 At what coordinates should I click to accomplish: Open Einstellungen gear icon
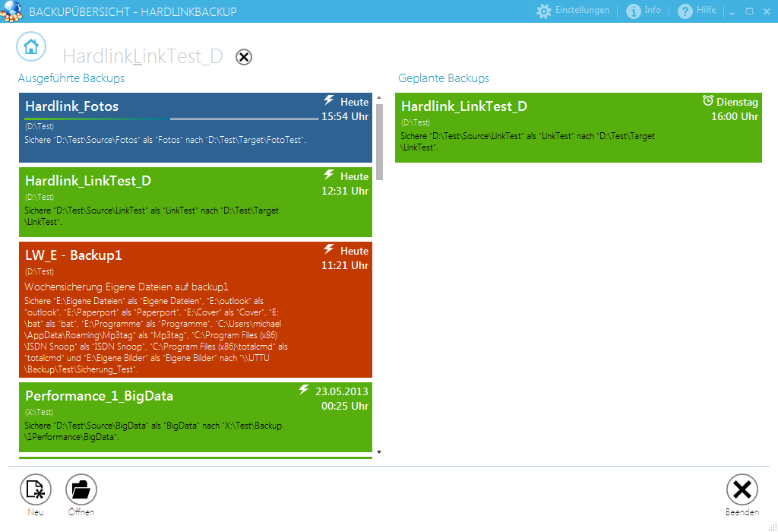pos(544,11)
